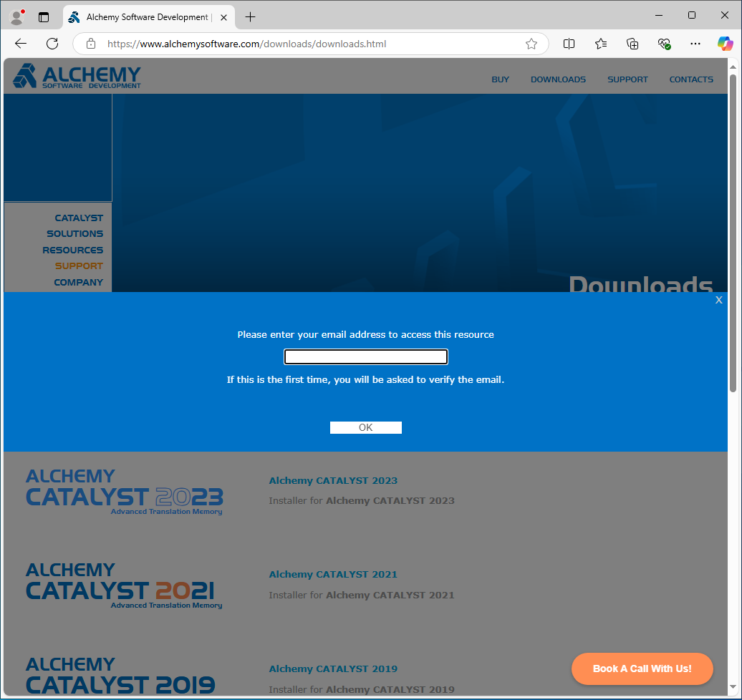
Task: Click the page vertical scrollbar thumb
Action: tap(733, 233)
